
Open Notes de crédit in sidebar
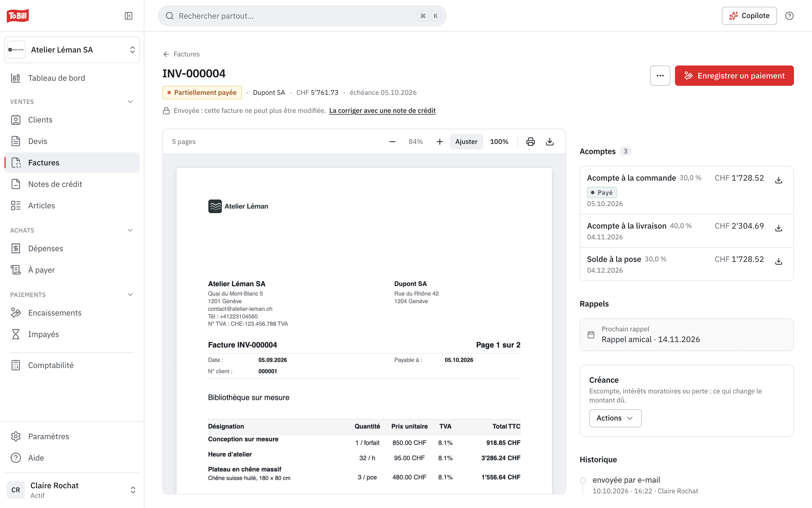click(72, 184)
